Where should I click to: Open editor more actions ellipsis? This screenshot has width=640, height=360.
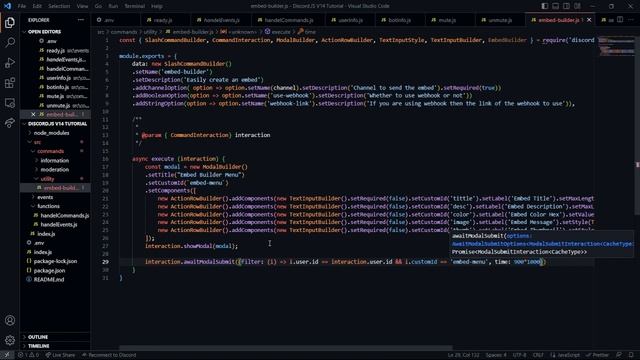[631, 20]
